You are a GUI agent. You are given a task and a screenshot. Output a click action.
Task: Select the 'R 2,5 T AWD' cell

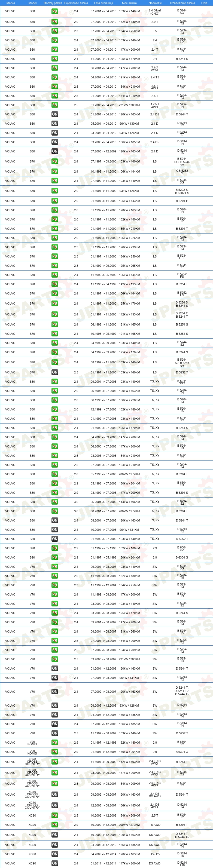(x=155, y=106)
